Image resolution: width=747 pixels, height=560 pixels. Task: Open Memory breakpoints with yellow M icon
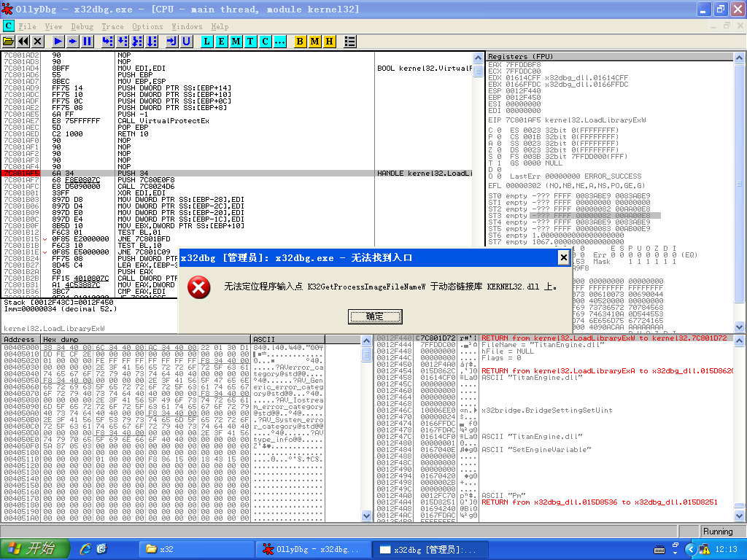pyautogui.click(x=314, y=42)
